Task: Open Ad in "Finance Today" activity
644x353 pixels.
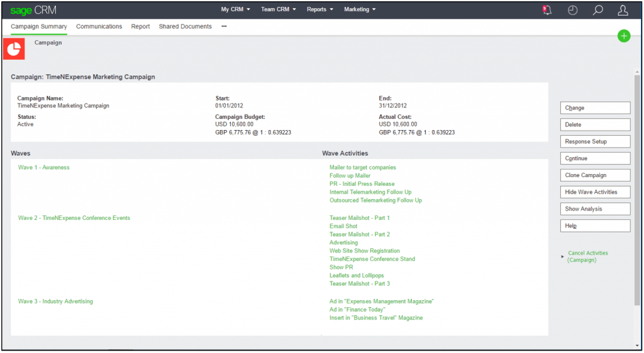Action: (x=357, y=310)
